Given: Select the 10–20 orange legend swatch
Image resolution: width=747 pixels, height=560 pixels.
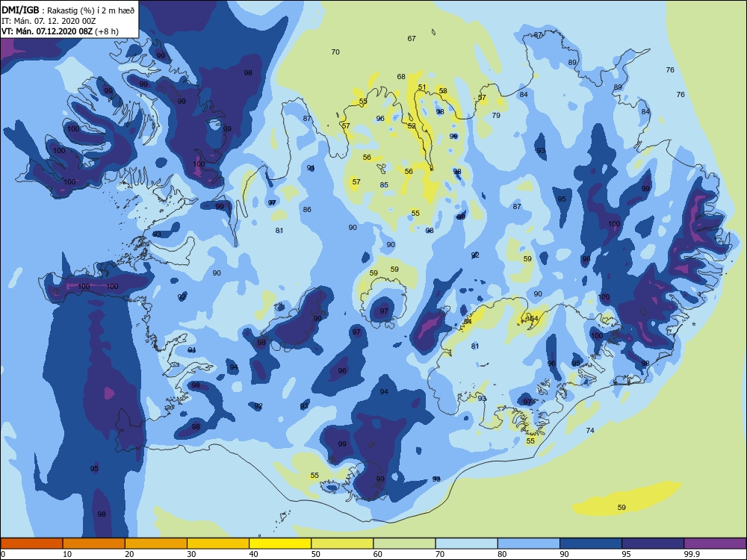Looking at the screenshot, I should [x=94, y=544].
